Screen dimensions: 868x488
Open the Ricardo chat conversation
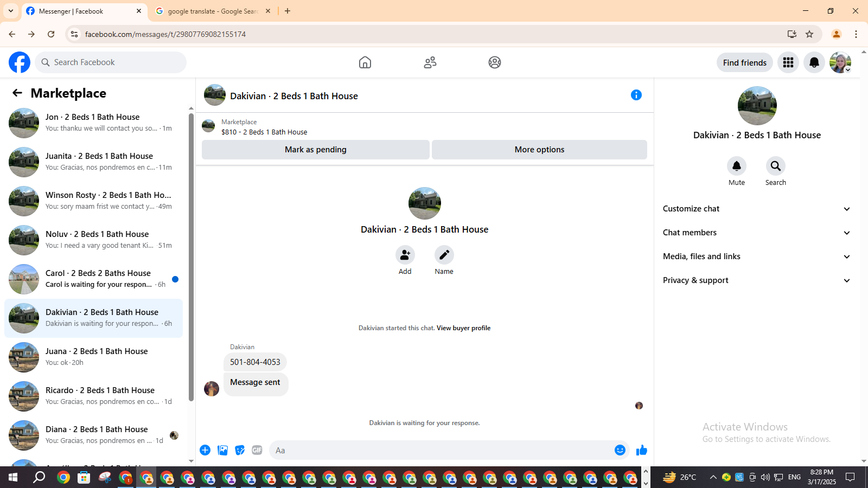[93, 396]
